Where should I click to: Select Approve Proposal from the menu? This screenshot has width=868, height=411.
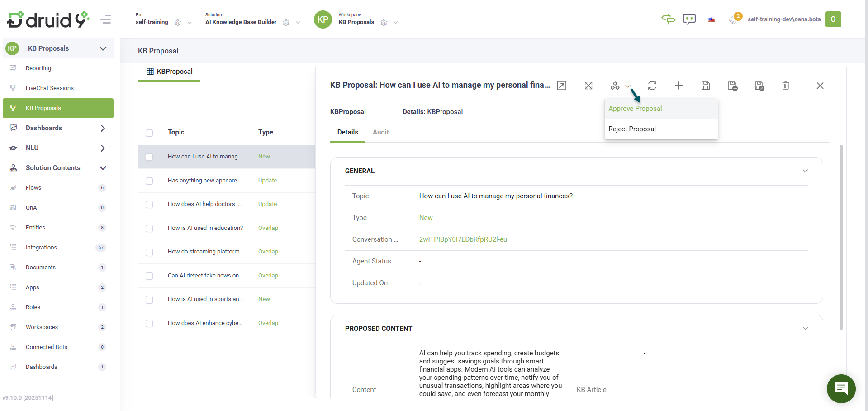click(x=661, y=109)
